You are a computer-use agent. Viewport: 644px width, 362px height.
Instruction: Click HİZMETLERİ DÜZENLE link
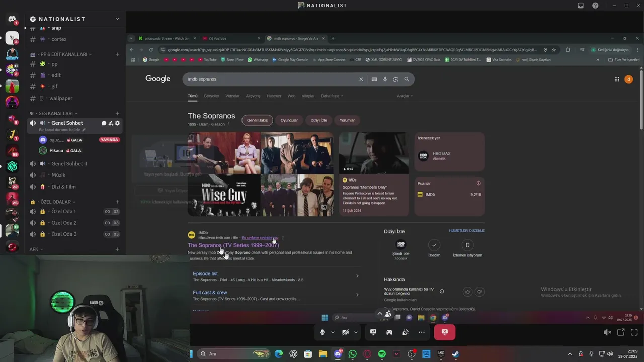coord(467,231)
